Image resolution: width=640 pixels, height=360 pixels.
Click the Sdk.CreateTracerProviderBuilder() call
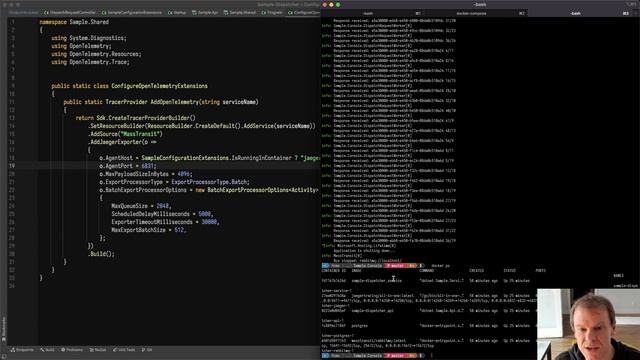click(146, 118)
